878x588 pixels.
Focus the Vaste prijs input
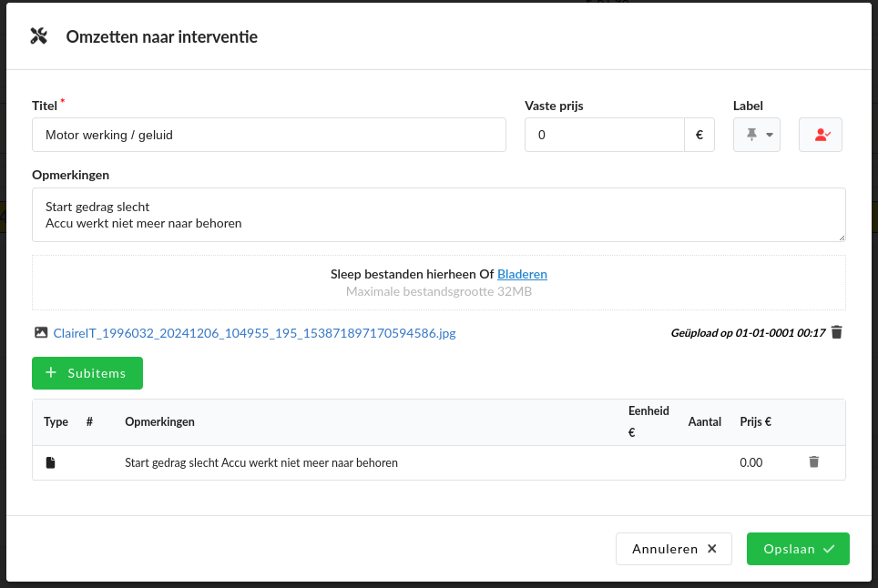(604, 135)
